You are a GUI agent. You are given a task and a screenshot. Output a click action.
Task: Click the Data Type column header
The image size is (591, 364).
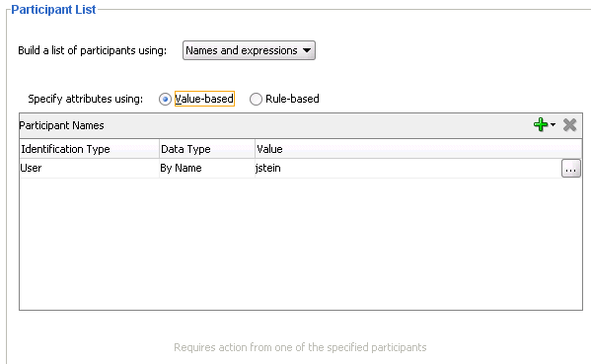(207, 149)
